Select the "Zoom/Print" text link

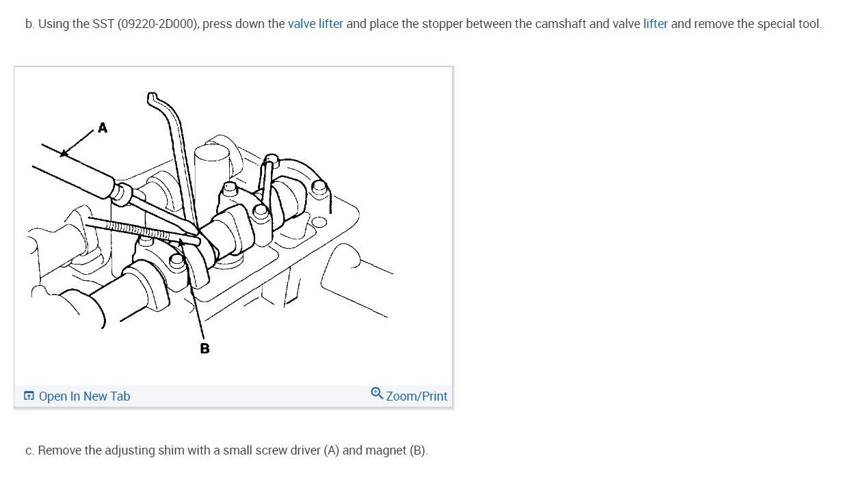click(x=417, y=396)
